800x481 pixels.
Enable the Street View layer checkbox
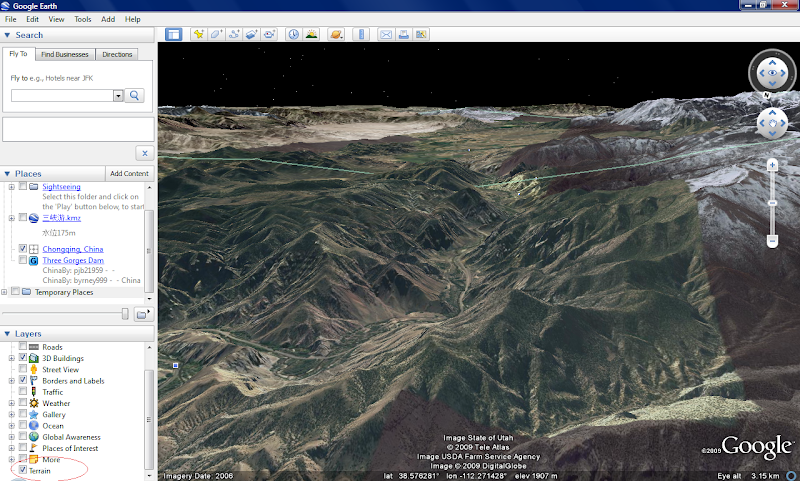pos(22,369)
